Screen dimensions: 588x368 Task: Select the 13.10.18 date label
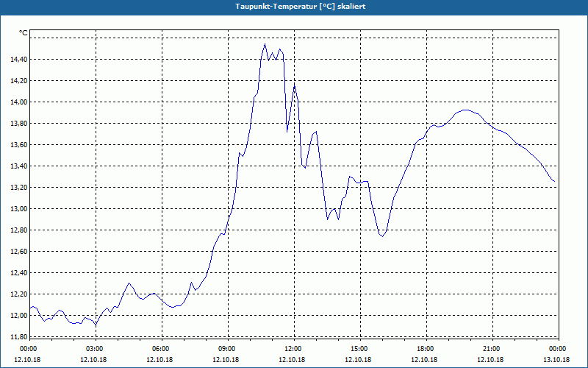[x=556, y=359]
